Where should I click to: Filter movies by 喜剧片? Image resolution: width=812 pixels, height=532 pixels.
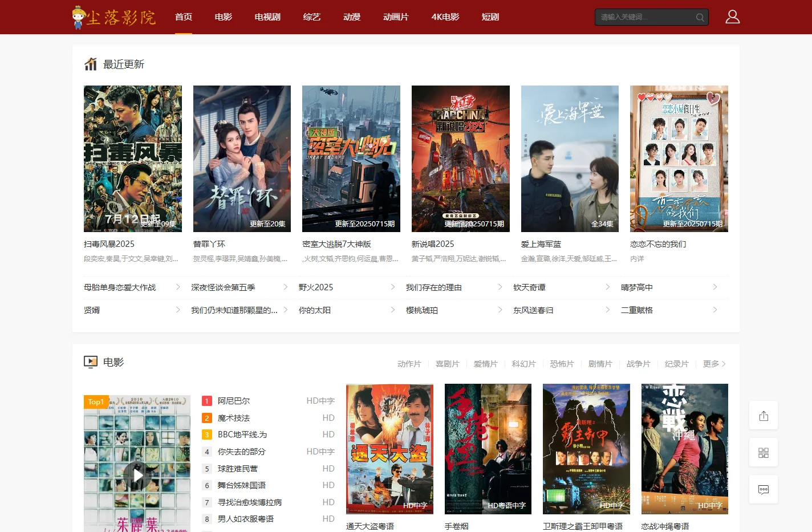pos(448,364)
